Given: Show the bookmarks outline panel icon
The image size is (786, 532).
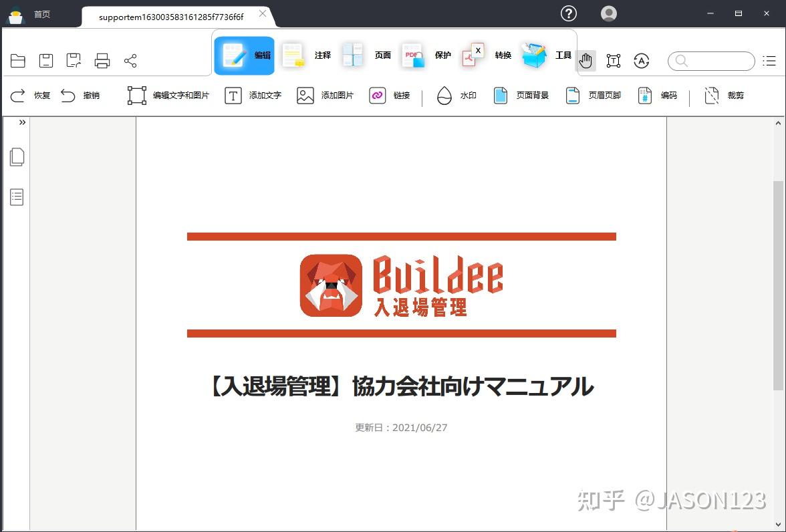Looking at the screenshot, I should 17,197.
